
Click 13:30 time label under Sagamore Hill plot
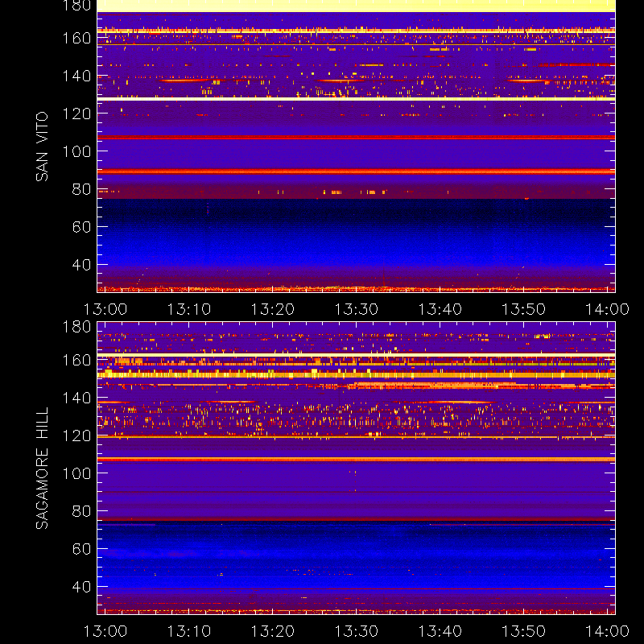pos(357,631)
